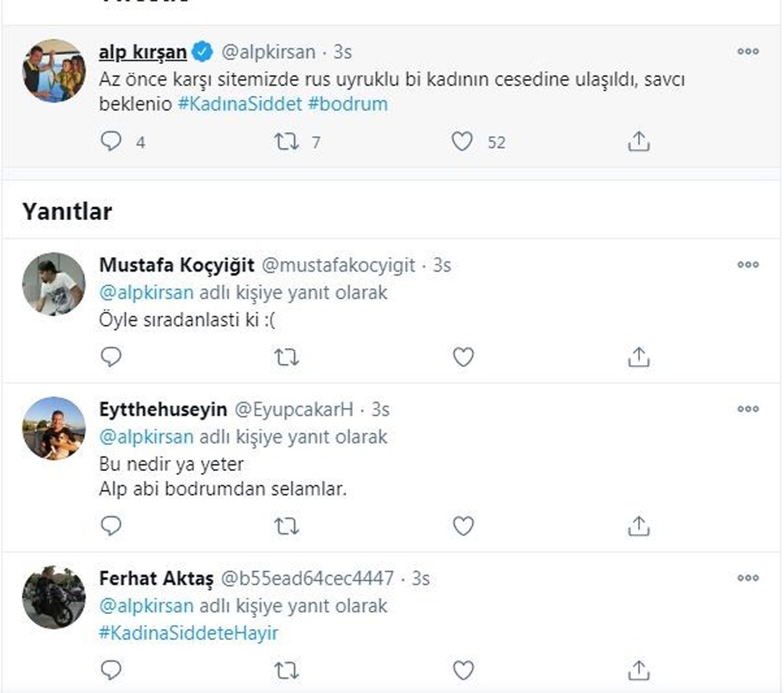Open alp kırşan's profile picture
Screen dimensions: 784x693
coord(54,71)
